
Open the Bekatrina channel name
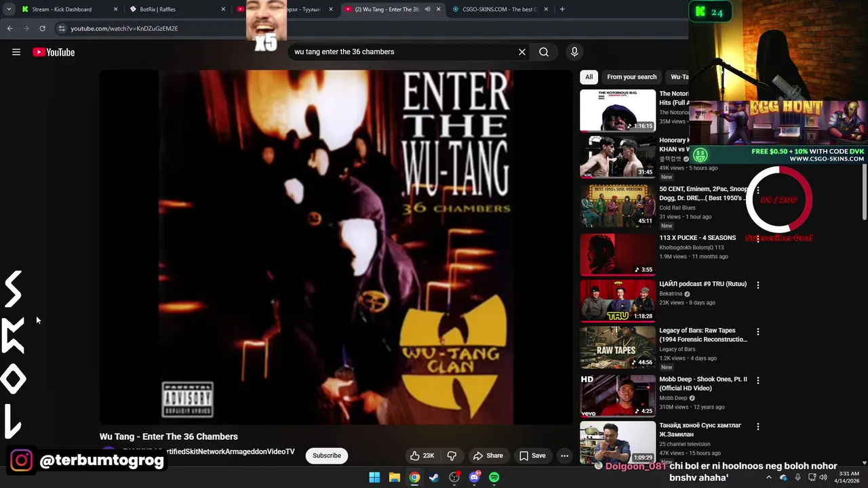(x=671, y=294)
